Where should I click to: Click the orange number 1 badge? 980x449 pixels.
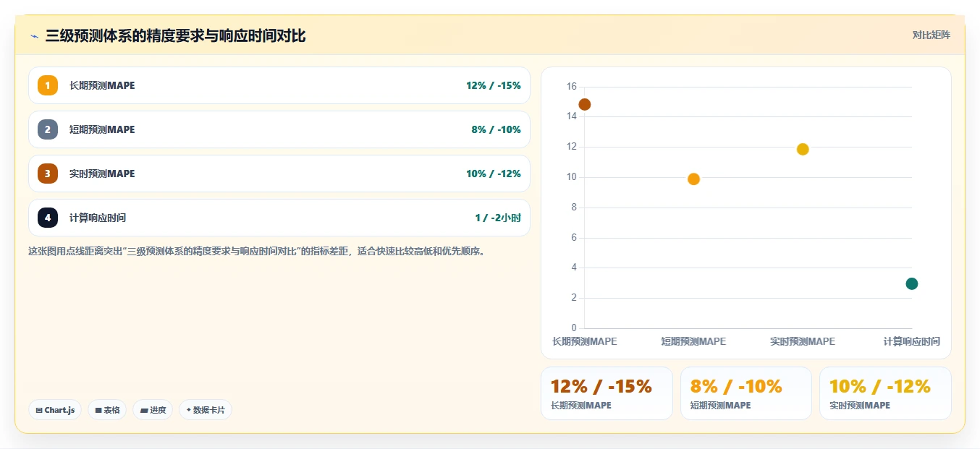tap(48, 85)
